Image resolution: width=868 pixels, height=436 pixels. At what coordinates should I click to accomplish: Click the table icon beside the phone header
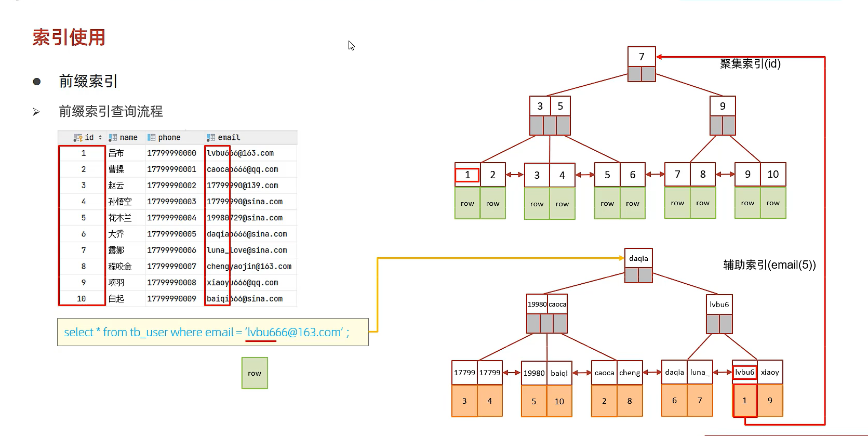tap(151, 138)
